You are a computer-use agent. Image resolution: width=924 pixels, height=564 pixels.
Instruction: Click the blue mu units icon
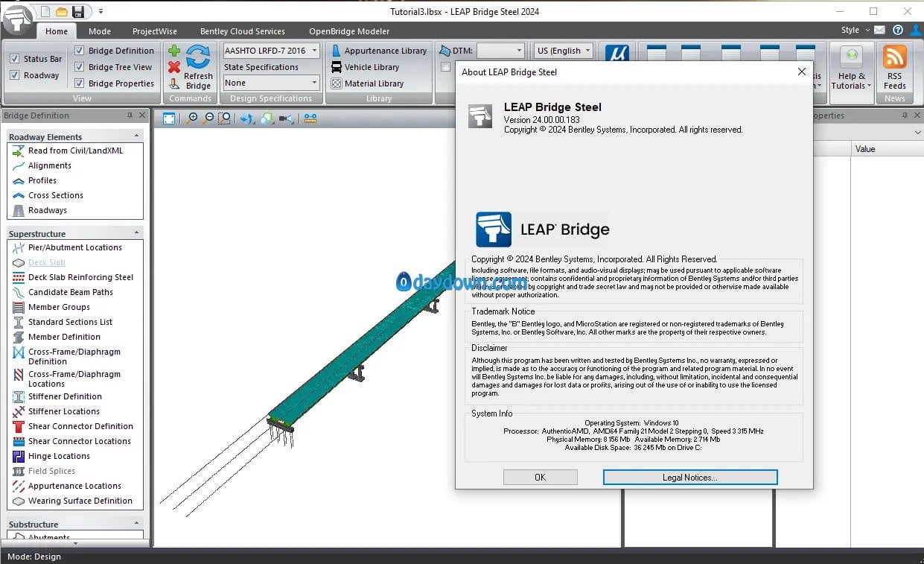pos(617,54)
